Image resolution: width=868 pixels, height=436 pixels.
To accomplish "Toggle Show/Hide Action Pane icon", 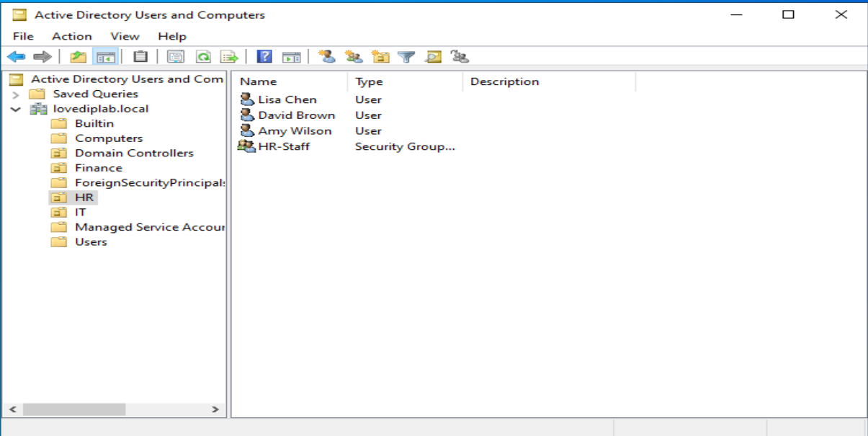I will click(291, 56).
